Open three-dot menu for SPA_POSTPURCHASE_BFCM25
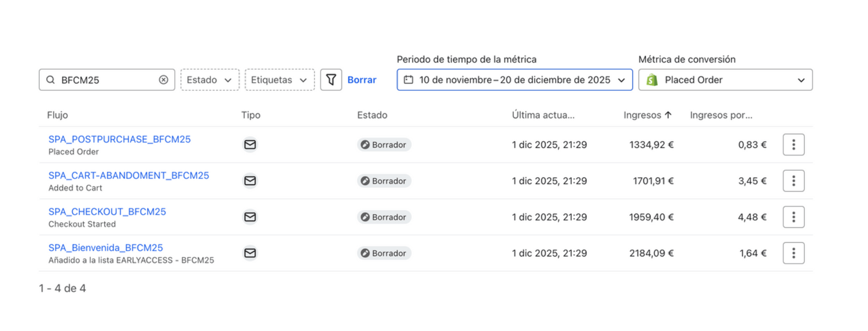868x331 pixels. point(793,145)
